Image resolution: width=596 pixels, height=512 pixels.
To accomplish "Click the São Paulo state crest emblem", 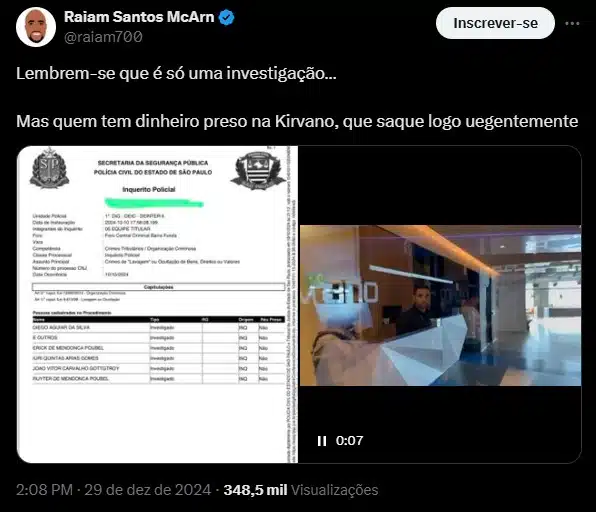I will (49, 168).
